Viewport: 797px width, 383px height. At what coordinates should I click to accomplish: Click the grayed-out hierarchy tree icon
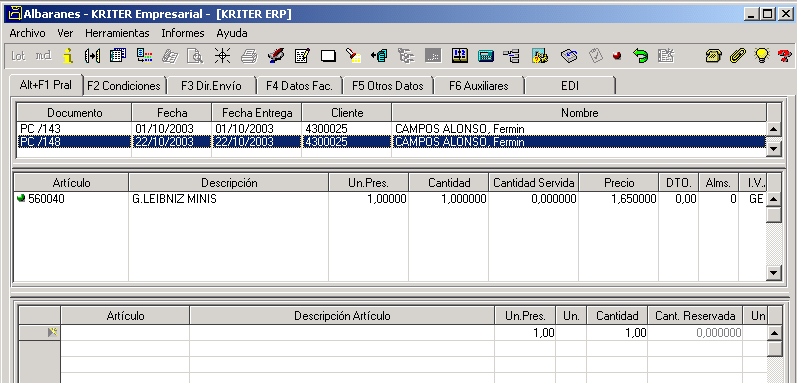tap(406, 55)
